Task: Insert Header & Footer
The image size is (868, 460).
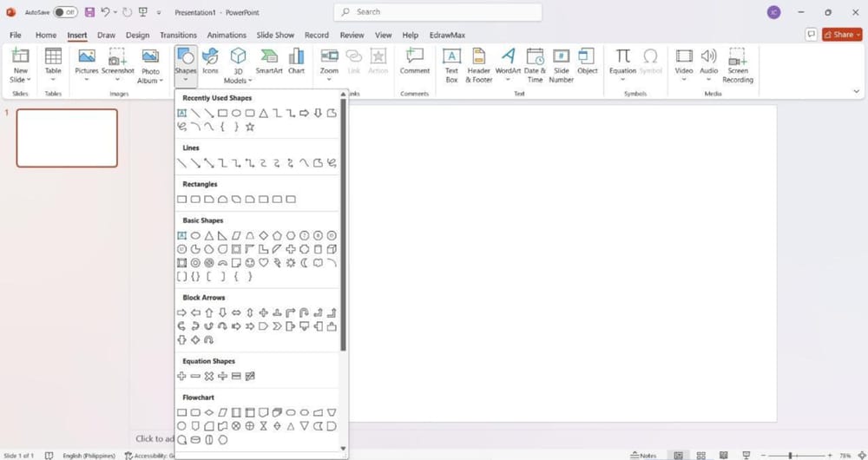Action: pos(479,66)
